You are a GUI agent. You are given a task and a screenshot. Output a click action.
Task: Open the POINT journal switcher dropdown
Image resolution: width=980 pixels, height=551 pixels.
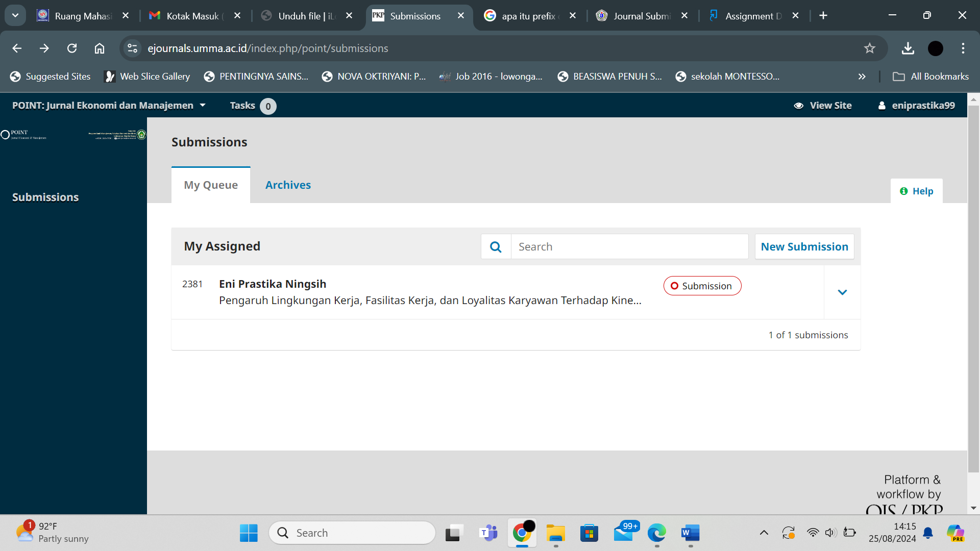pos(109,106)
